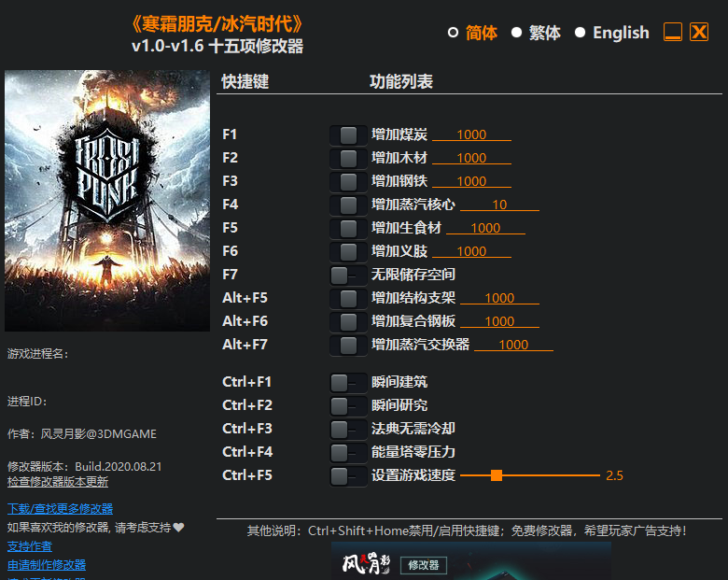This screenshot has height=580, width=728.
Task: Toggle 无限储存空间 switch on
Action: pyautogui.click(x=348, y=276)
